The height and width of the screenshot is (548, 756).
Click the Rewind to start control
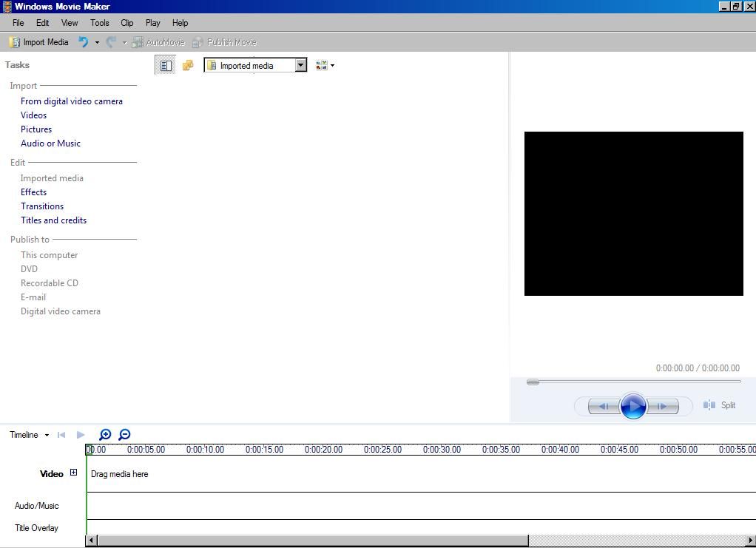coord(61,435)
